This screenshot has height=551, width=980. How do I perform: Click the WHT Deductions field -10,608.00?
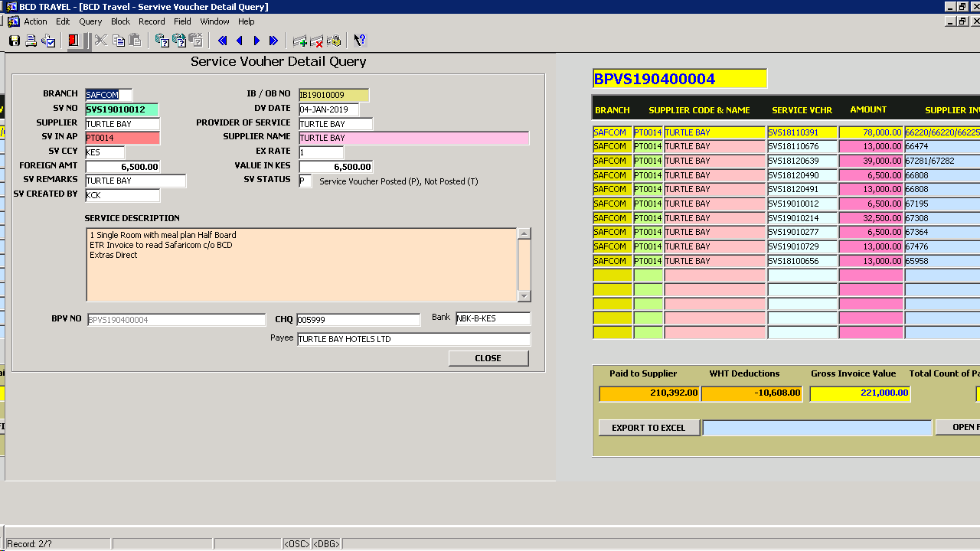click(751, 393)
